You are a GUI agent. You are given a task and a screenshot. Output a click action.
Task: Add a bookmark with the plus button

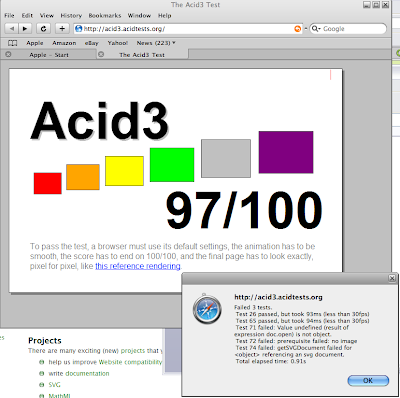pos(62,29)
